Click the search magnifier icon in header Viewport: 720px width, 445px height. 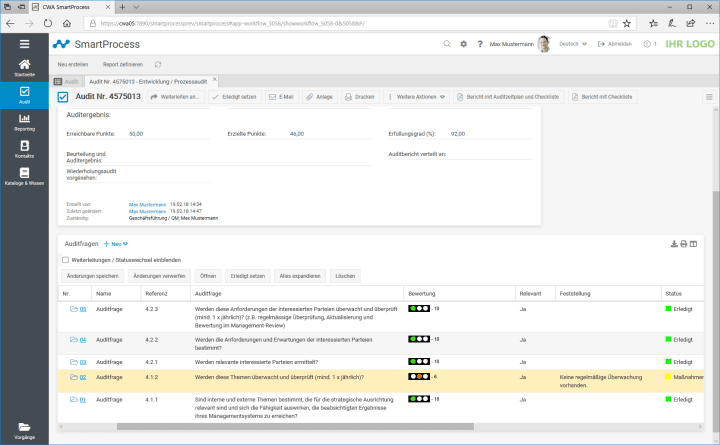(447, 44)
